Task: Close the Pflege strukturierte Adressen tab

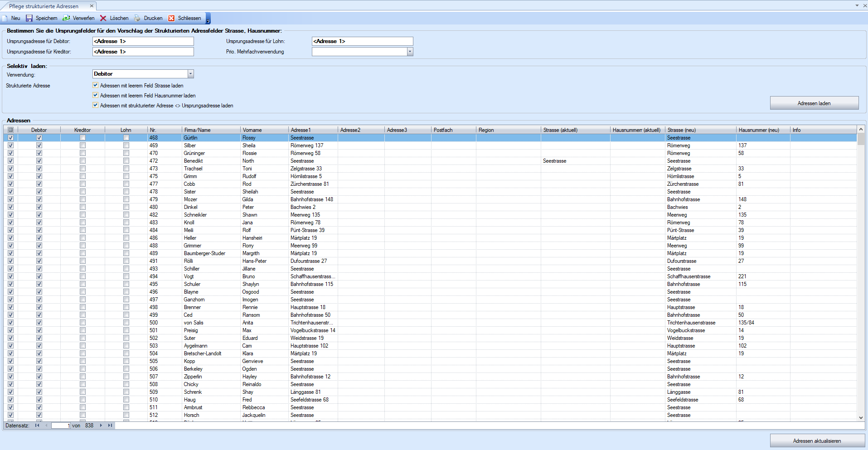Action: pyautogui.click(x=92, y=6)
